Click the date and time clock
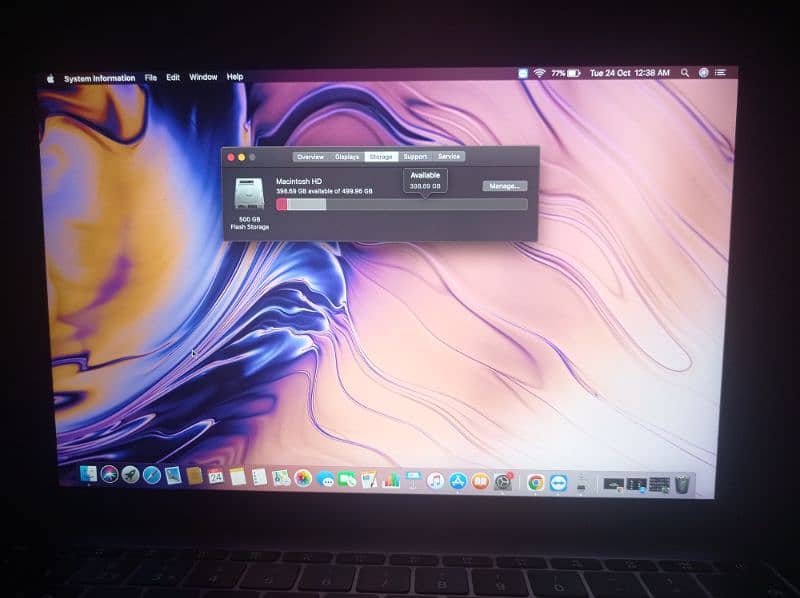 (x=630, y=73)
